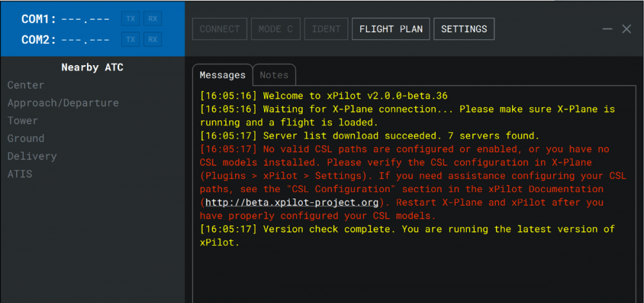
Task: Select the Ground ATC category
Action: (x=26, y=139)
